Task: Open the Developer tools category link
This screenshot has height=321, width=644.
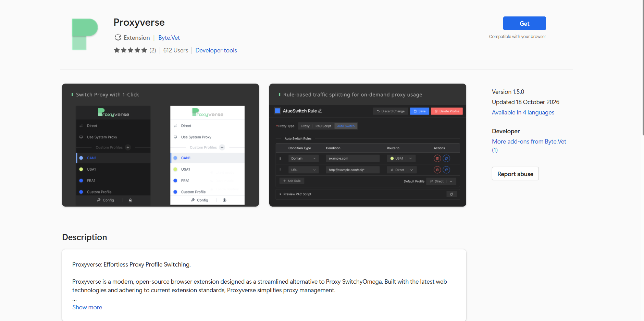Action: coord(216,50)
